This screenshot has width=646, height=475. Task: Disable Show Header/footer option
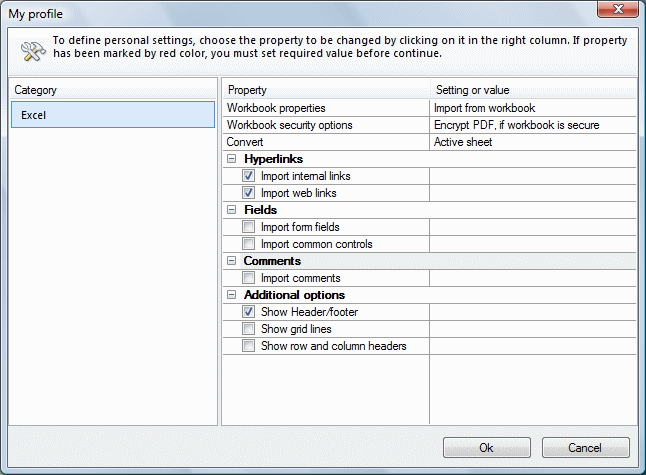point(248,312)
